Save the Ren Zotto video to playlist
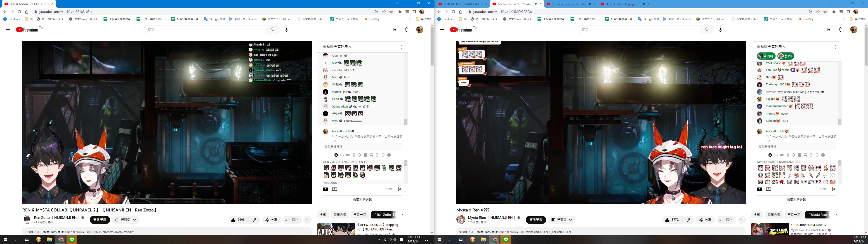The image size is (868, 244). click(x=292, y=220)
